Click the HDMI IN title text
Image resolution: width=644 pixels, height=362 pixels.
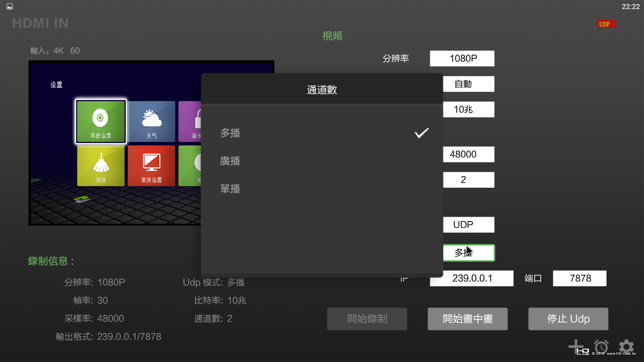coord(40,23)
